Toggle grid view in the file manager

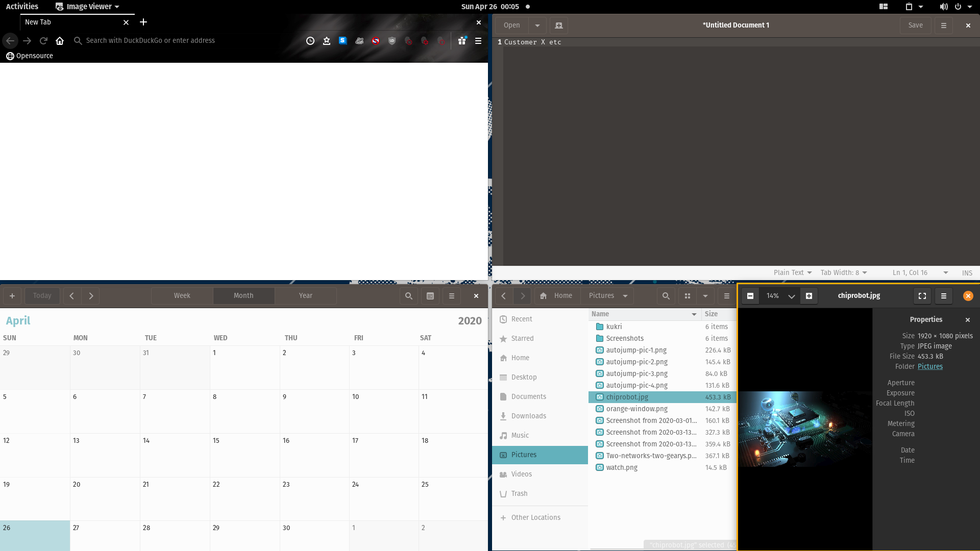coord(688,296)
